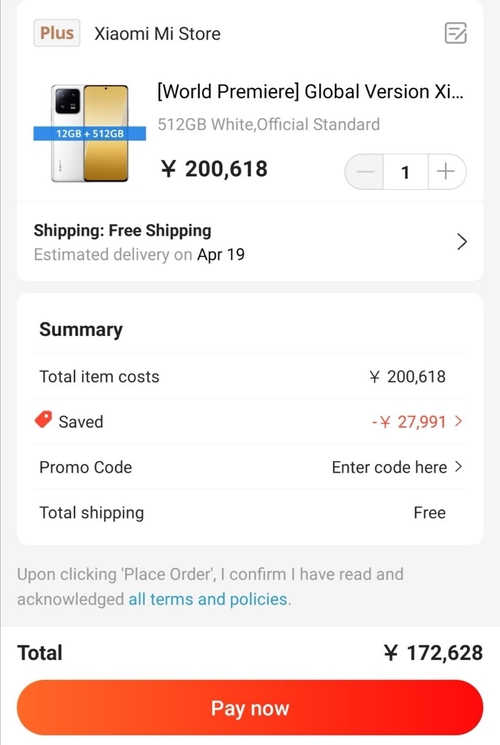Open the order note edit icon
500x745 pixels.
455,33
